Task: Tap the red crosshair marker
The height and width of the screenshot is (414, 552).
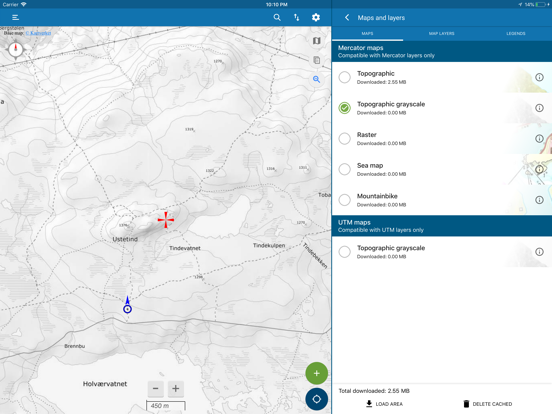Action: click(165, 220)
